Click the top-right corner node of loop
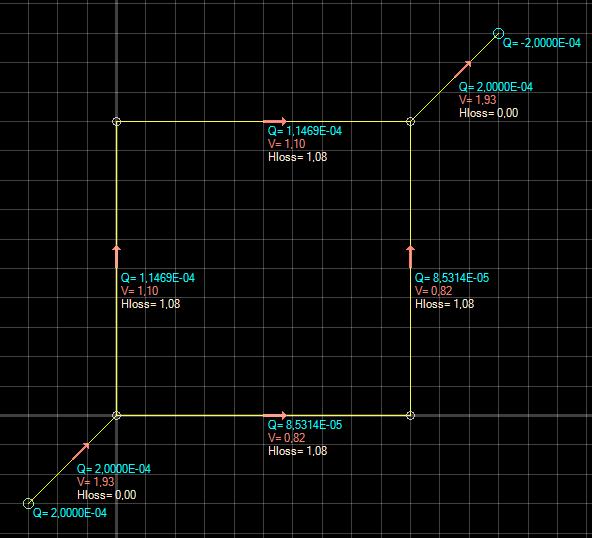This screenshot has width=592, height=538. pyautogui.click(x=411, y=122)
